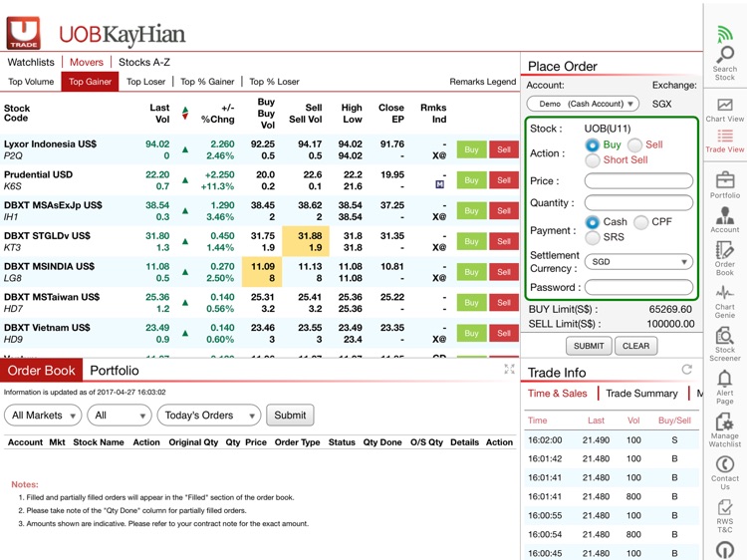Viewport: 747px width, 560px height.
Task: Open the Alert Page bell icon
Action: point(725,387)
